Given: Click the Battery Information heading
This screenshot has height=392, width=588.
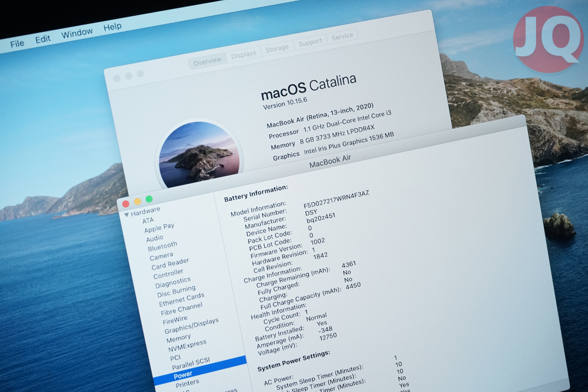Looking at the screenshot, I should pos(256,194).
